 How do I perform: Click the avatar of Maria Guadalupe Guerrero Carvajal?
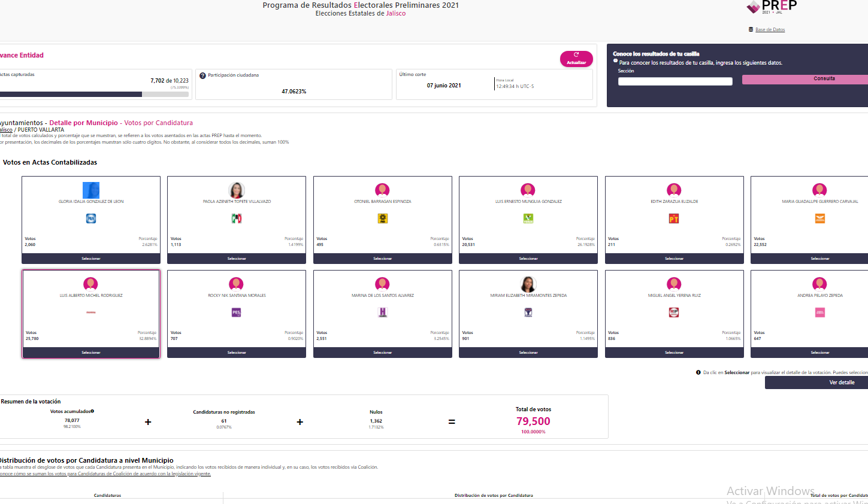[x=819, y=190]
